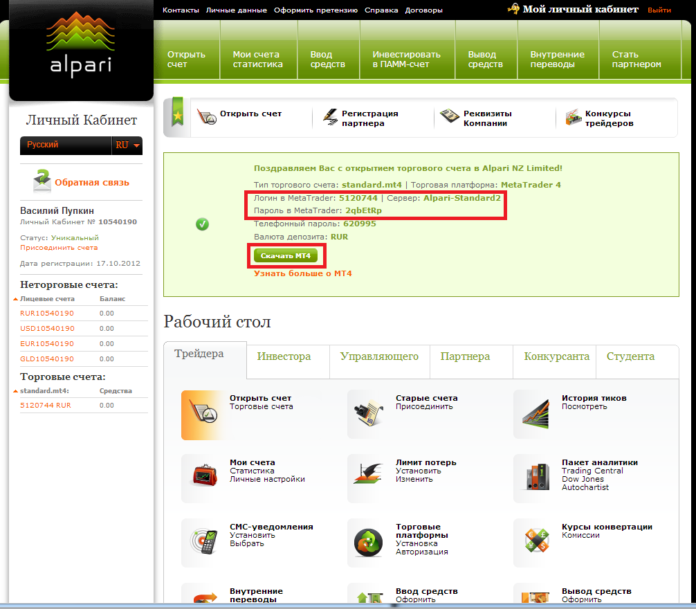Click the Alpari-Standard2 server name
The height and width of the screenshot is (616, 696).
click(x=462, y=198)
